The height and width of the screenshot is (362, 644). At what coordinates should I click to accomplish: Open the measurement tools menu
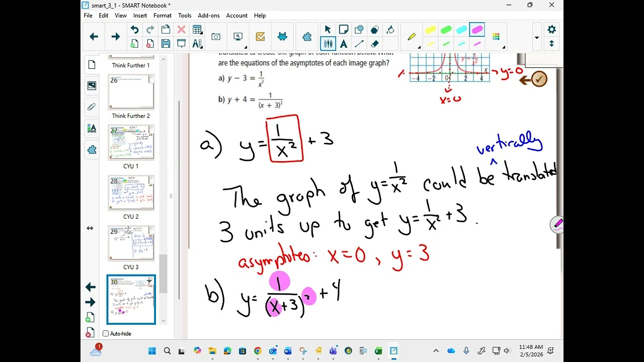pos(197,44)
